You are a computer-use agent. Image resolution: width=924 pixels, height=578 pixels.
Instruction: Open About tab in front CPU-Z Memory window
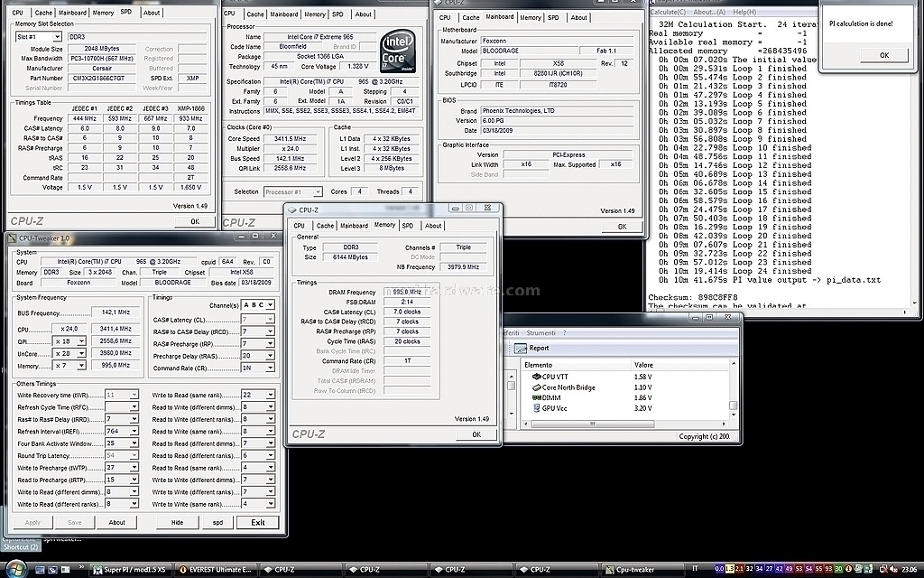[433, 226]
